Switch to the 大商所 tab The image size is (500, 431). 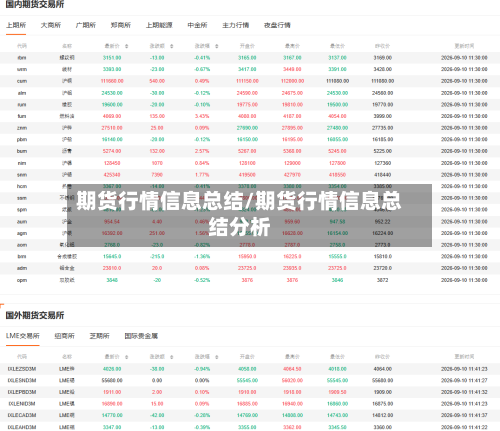(51, 25)
